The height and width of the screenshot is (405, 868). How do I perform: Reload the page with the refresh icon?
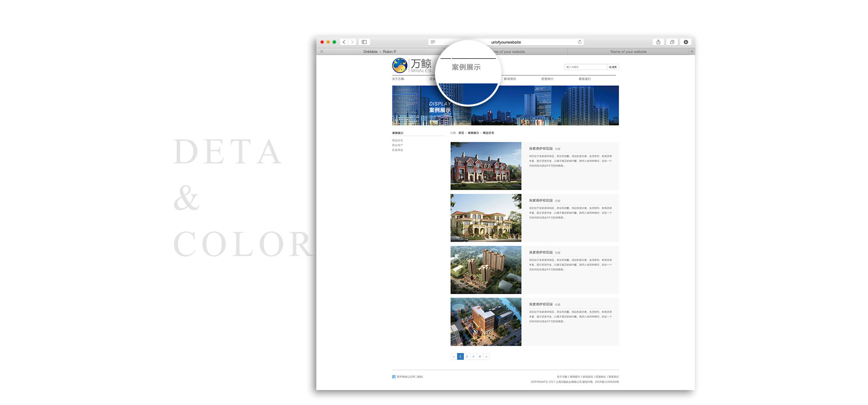click(x=580, y=42)
